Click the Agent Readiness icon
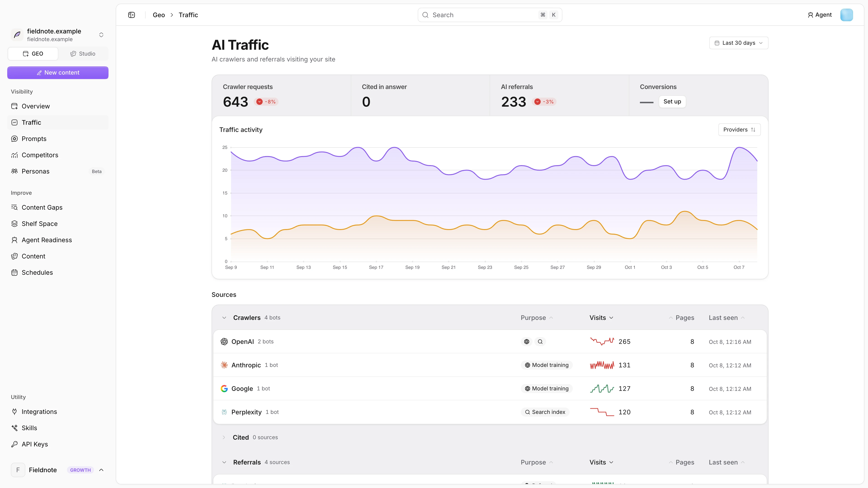 click(x=14, y=240)
